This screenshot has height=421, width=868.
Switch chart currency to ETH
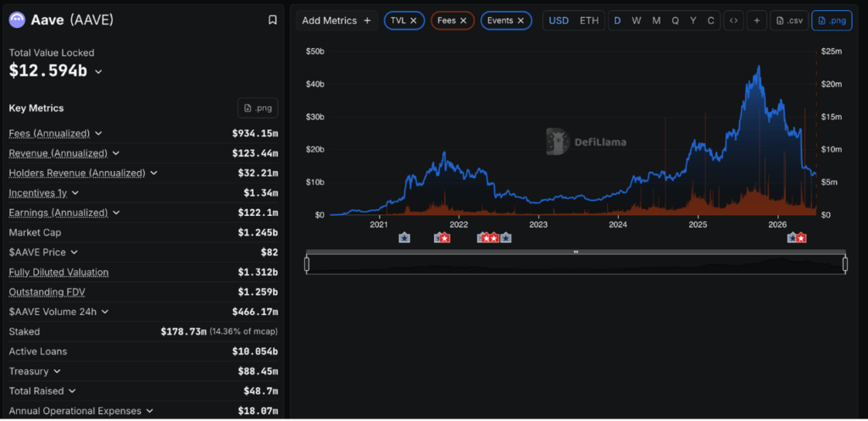point(589,20)
